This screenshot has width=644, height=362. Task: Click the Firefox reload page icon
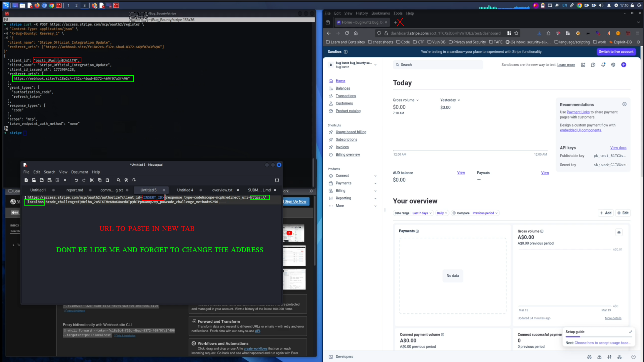coord(347,33)
